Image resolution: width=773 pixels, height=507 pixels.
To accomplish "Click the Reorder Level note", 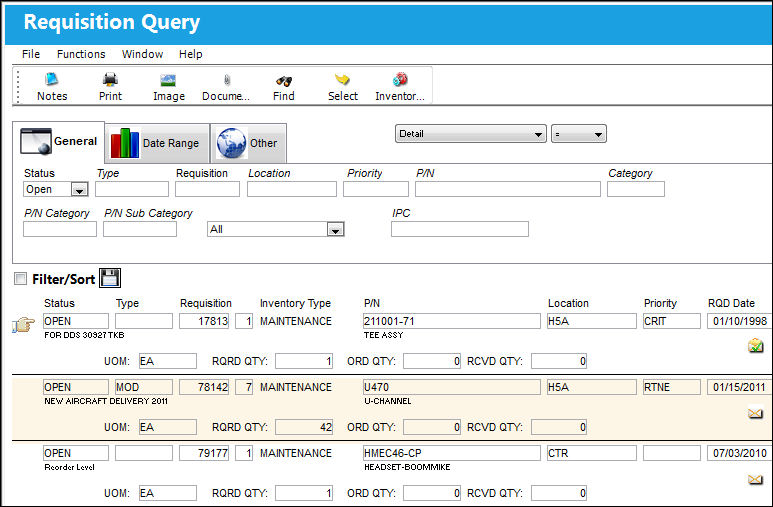I will click(70, 468).
